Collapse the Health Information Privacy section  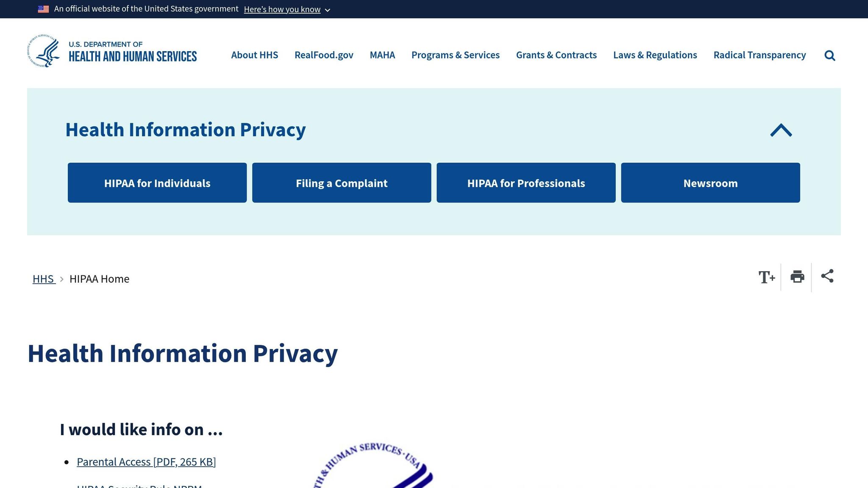[x=780, y=130]
